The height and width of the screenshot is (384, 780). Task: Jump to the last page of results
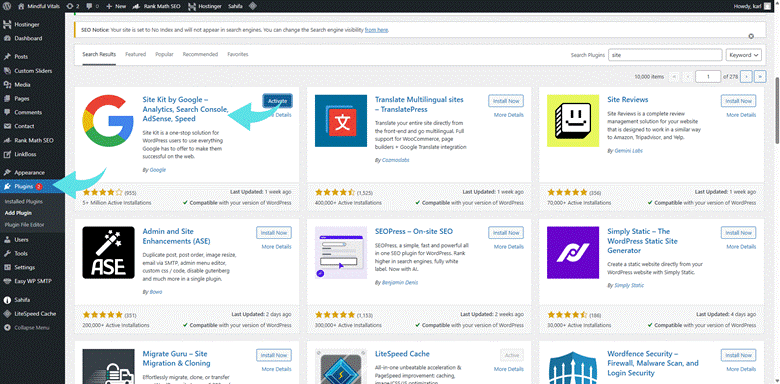(760, 77)
